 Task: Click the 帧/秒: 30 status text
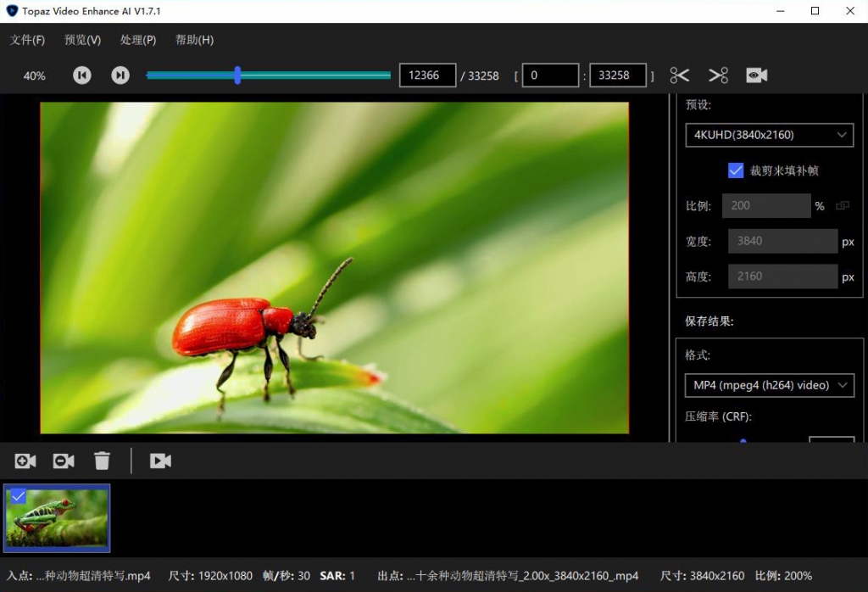coord(287,576)
